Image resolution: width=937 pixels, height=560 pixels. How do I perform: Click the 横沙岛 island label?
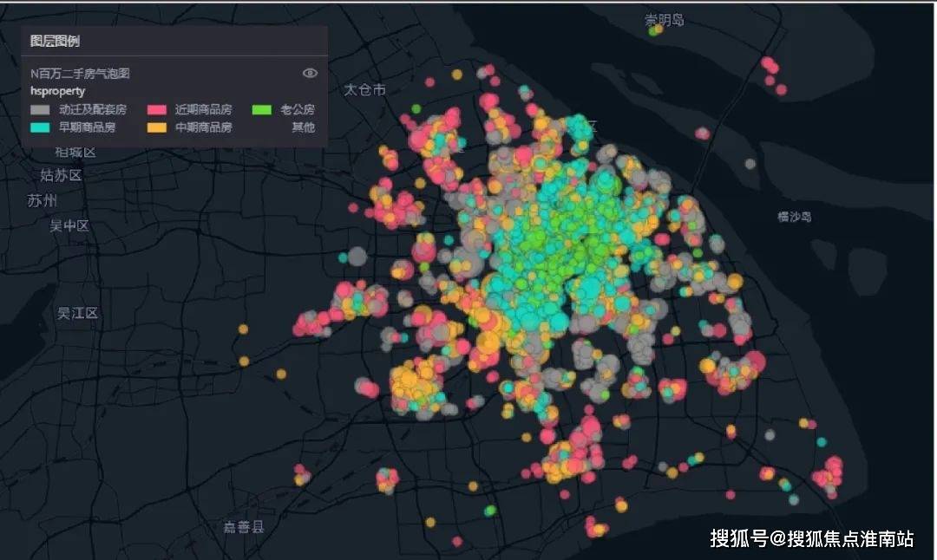point(794,217)
